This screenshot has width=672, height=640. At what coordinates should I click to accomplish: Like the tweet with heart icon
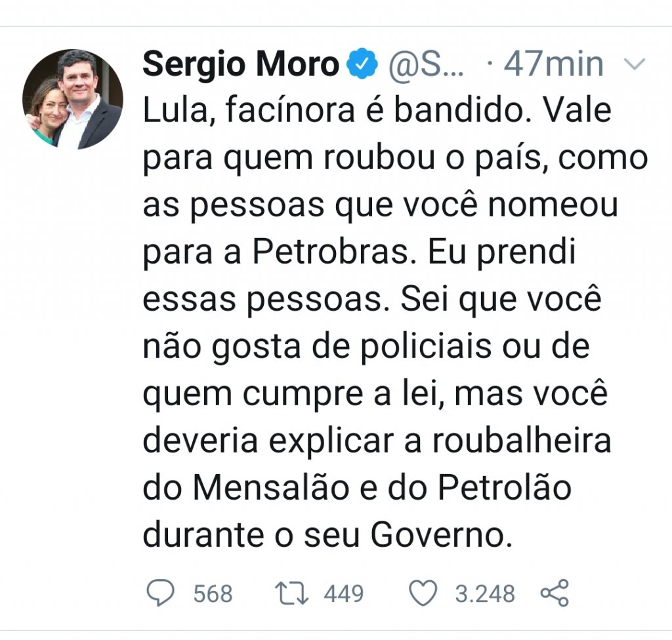point(423,593)
